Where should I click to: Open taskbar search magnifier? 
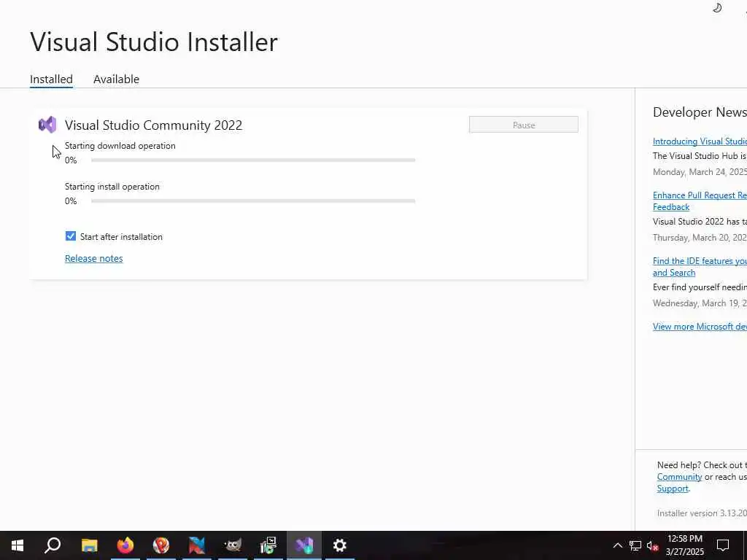click(x=53, y=545)
